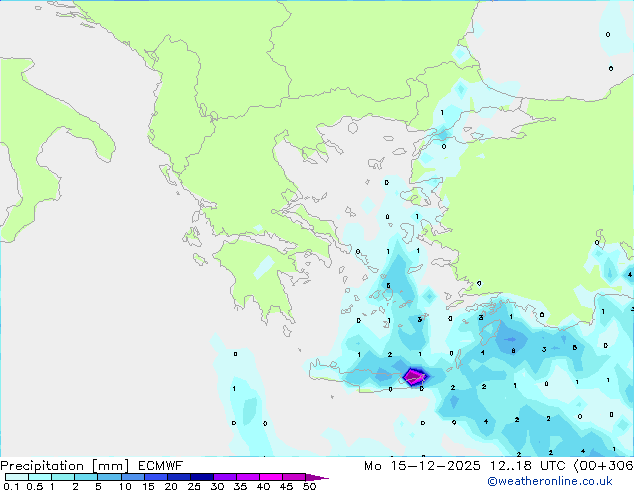Click the forecast offset text (00+306
This screenshot has height=490, width=634.
tap(603, 466)
